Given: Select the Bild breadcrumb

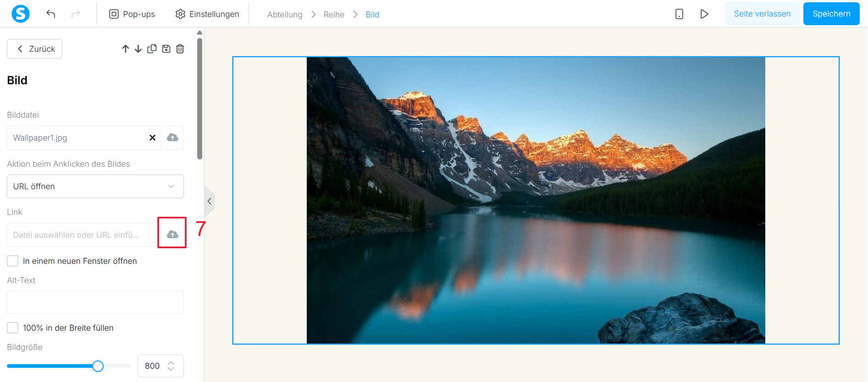Looking at the screenshot, I should 372,15.
